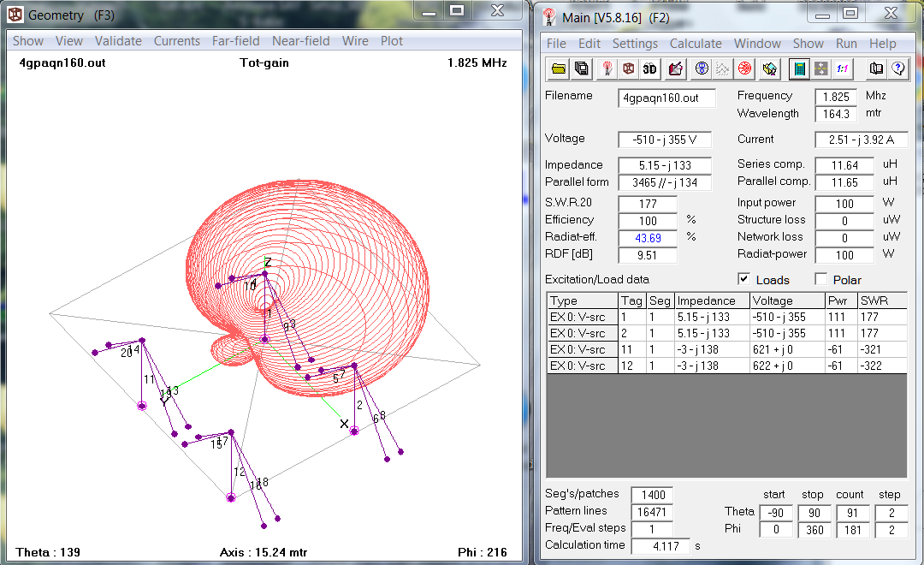Launch the geometry edit pencil icon
This screenshot has width=924, height=565.
pos(676,69)
